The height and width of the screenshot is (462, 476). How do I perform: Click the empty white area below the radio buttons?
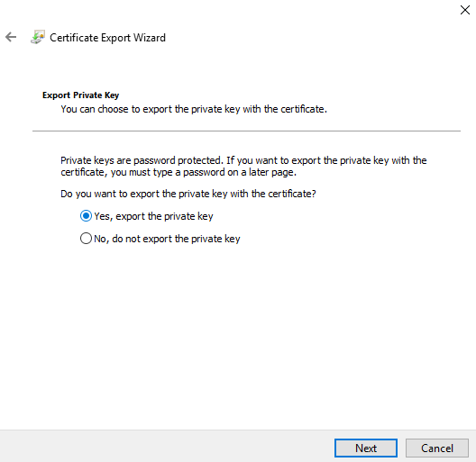238,334
